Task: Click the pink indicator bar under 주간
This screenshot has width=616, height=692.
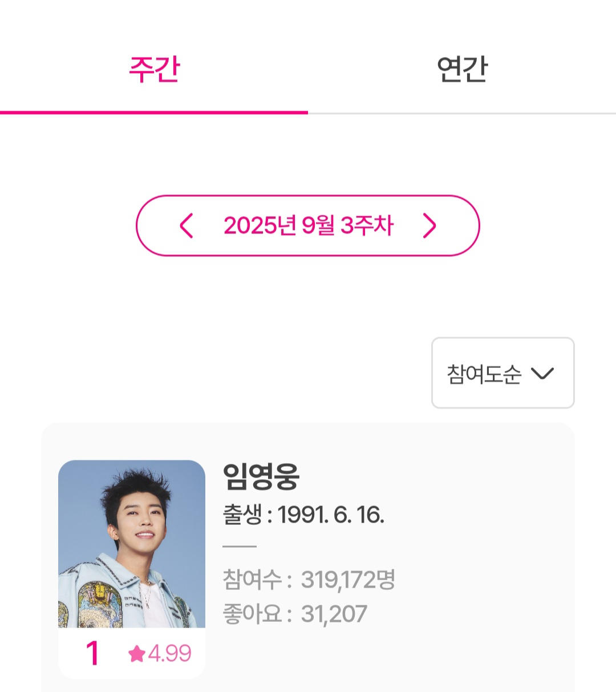Action: (154, 112)
